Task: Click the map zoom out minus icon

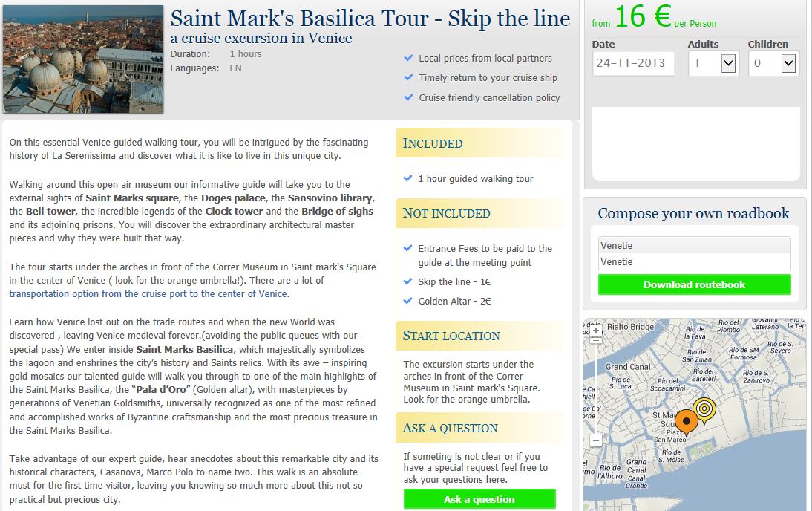Action: pos(595,440)
